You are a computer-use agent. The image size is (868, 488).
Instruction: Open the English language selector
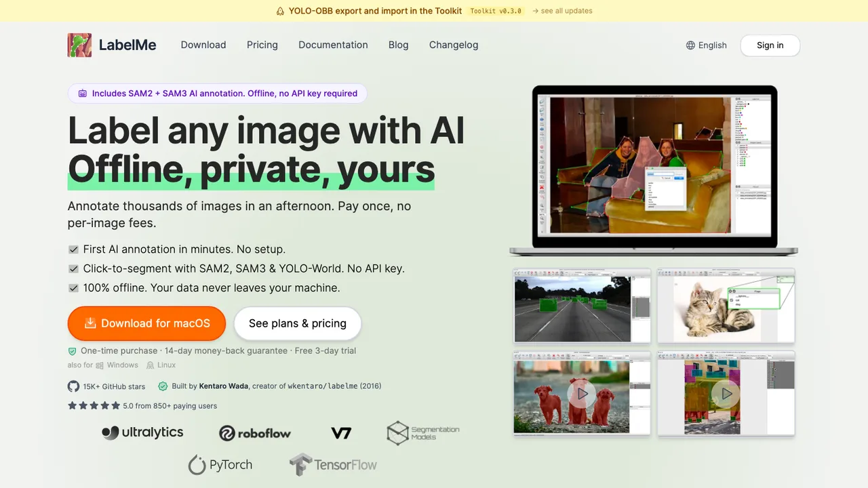(706, 45)
